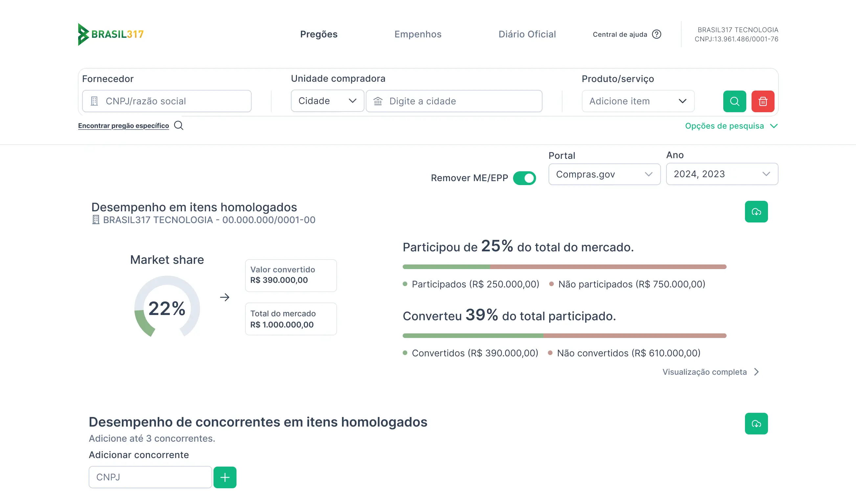Viewport: 856px width, 504px height.
Task: Click the magnifier next to Encontrar pregão específico
Action: click(178, 125)
